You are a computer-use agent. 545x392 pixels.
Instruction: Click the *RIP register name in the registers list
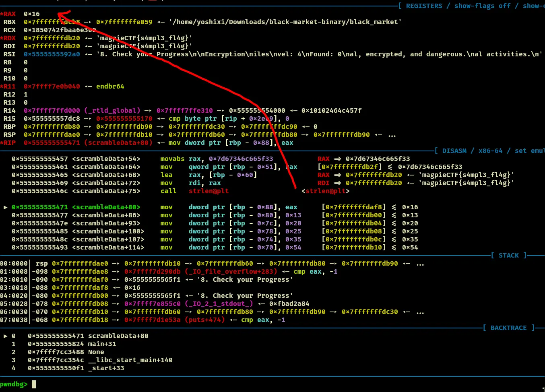point(8,143)
